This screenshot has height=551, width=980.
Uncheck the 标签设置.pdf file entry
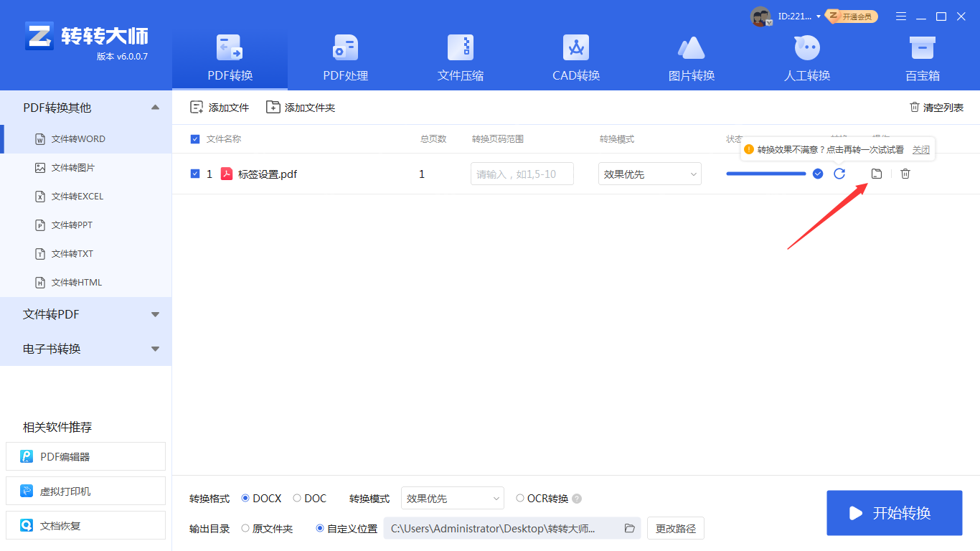[195, 174]
